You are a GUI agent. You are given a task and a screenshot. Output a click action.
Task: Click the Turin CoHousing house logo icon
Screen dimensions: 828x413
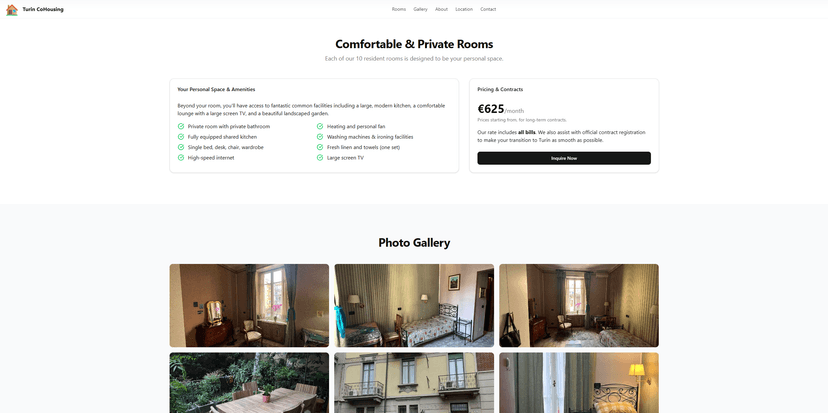pos(12,10)
